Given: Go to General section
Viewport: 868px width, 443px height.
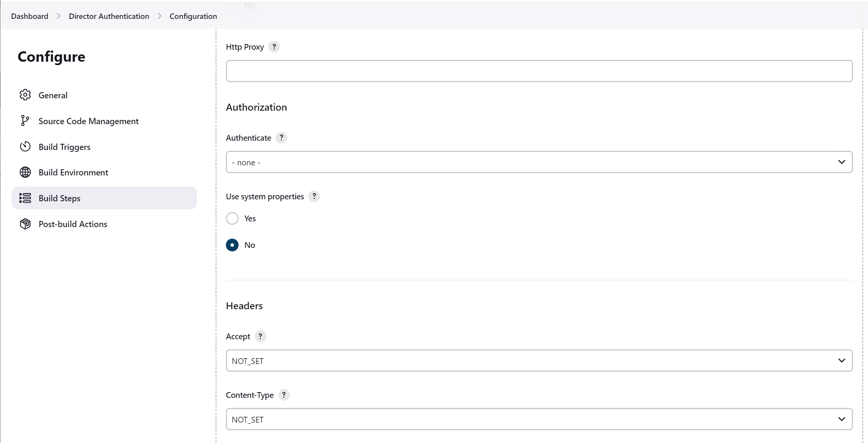Looking at the screenshot, I should [104, 95].
